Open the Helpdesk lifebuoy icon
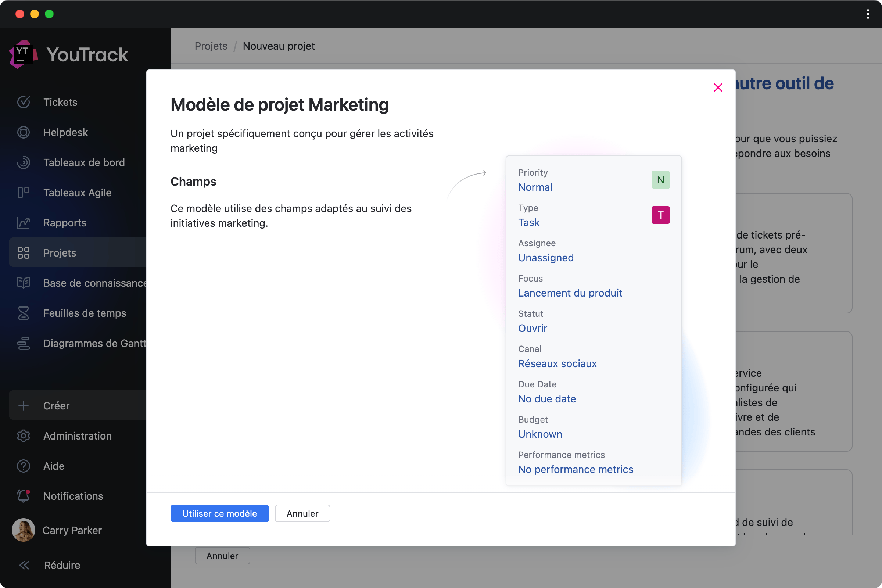 click(23, 132)
